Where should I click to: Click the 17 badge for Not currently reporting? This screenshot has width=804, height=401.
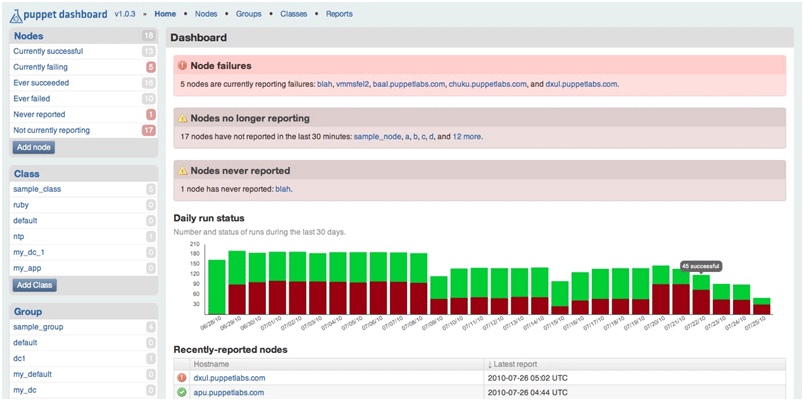148,130
